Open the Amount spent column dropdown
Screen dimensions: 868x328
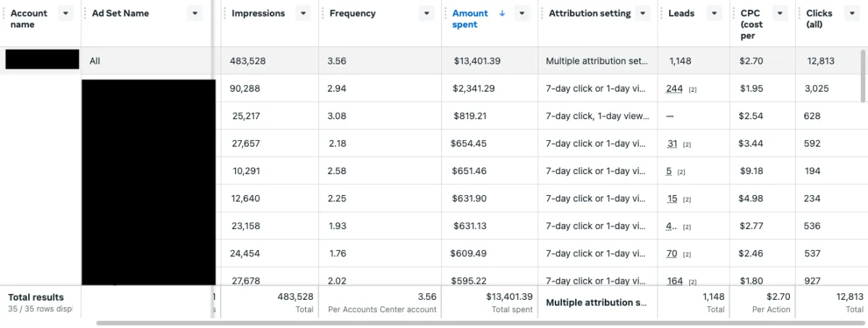(x=523, y=14)
